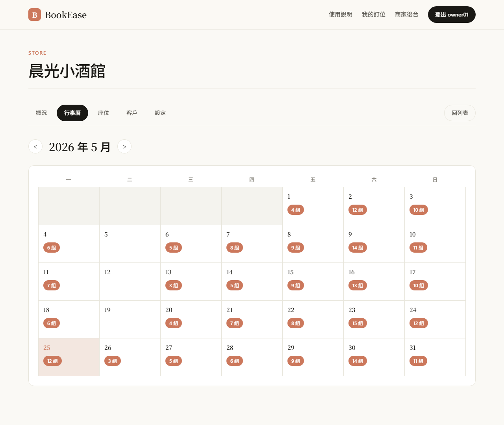Select highlighted day 25 cell
The width and height of the screenshot is (504, 425).
click(69, 357)
